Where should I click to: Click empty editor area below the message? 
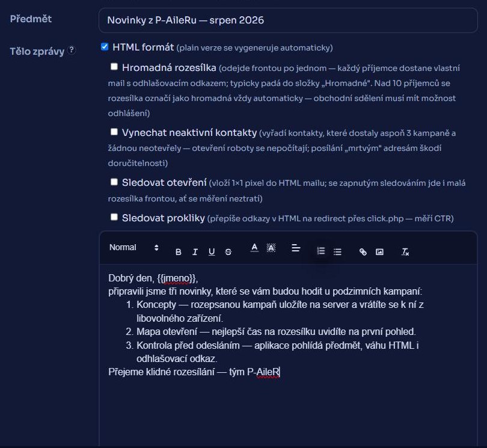(288, 413)
